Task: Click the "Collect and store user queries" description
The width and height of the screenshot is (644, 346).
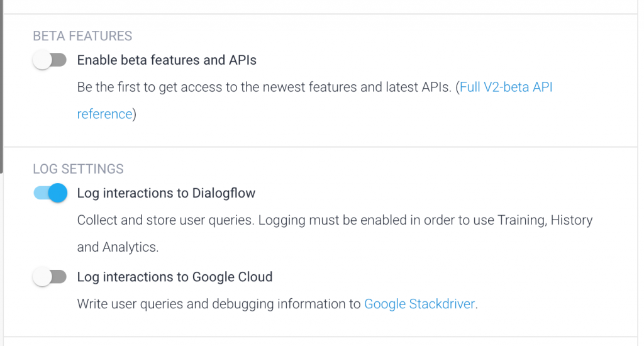Action: tap(167, 220)
